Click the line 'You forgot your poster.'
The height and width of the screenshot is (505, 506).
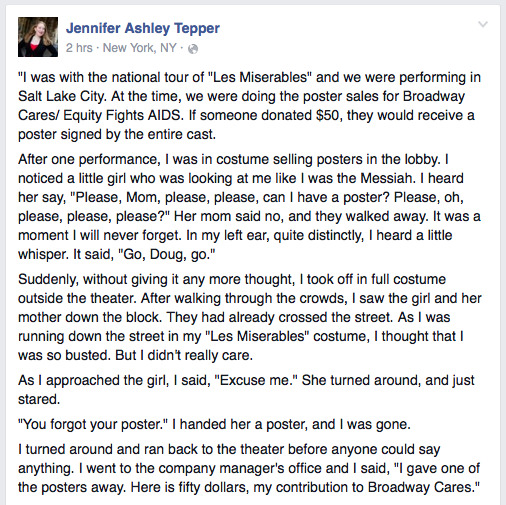(x=93, y=424)
